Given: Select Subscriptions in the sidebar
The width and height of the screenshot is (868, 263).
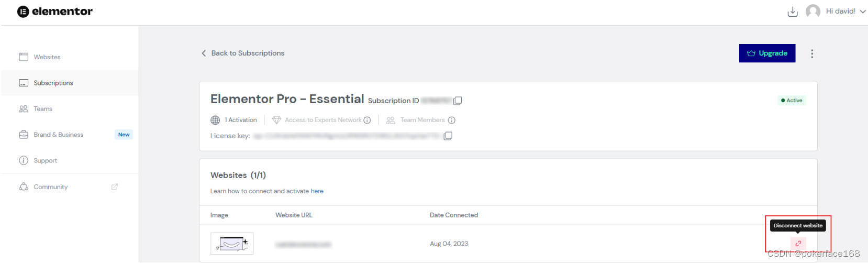Looking at the screenshot, I should click(x=53, y=83).
